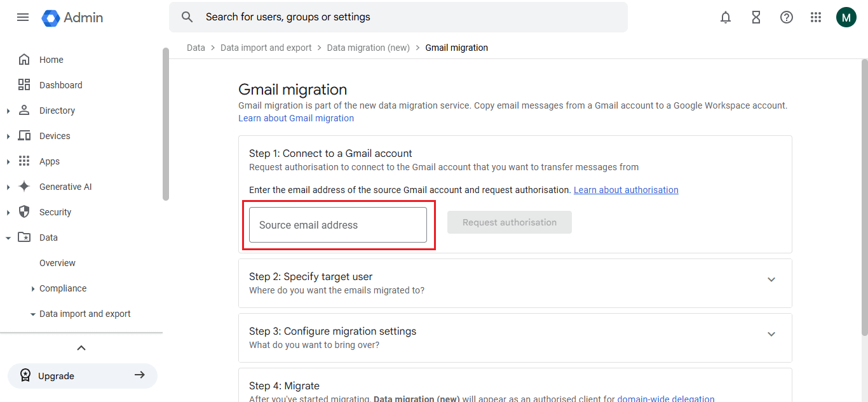Screen dimensions: 868x402
Task: Click Step 4: Migrate heading
Action: click(x=284, y=385)
